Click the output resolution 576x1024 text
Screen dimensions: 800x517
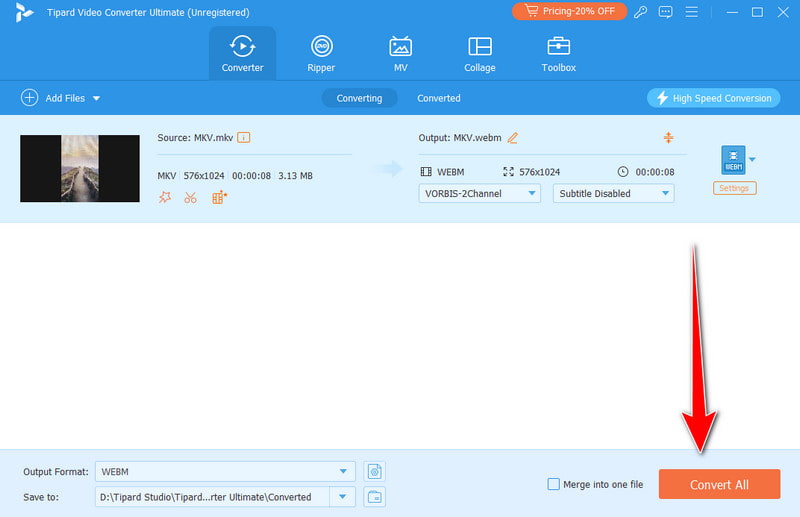coord(539,172)
